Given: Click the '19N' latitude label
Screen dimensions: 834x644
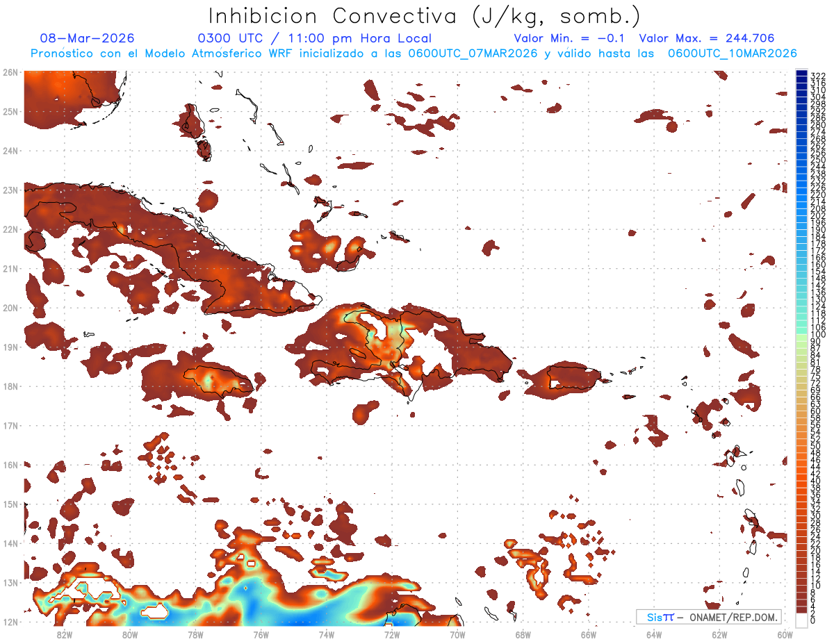Looking at the screenshot, I should coord(10,347).
